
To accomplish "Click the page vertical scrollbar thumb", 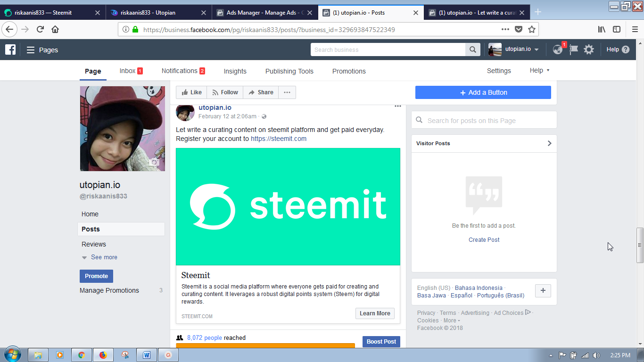I will coord(640,245).
